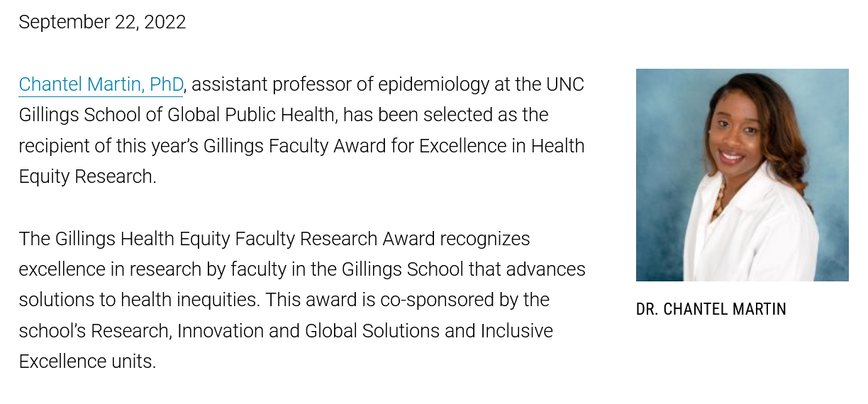Click 'The Gillings Health Equity Faculty Research Award' text
Screen dimensions: 868x404
click(x=227, y=238)
